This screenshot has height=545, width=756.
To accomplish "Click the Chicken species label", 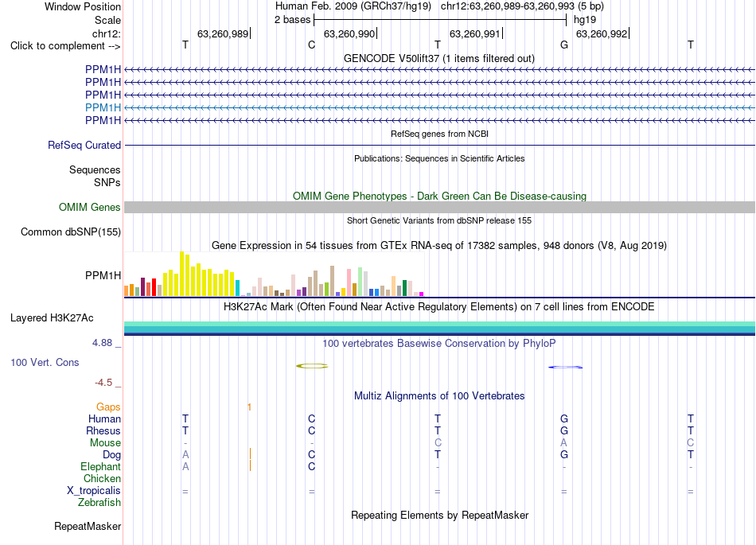I will pos(102,478).
